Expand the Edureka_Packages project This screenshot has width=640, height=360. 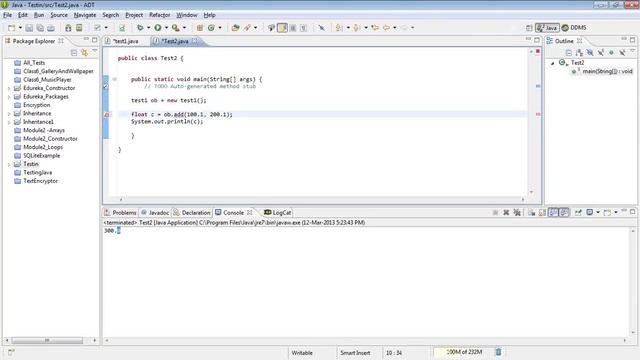pyautogui.click(x=9, y=97)
